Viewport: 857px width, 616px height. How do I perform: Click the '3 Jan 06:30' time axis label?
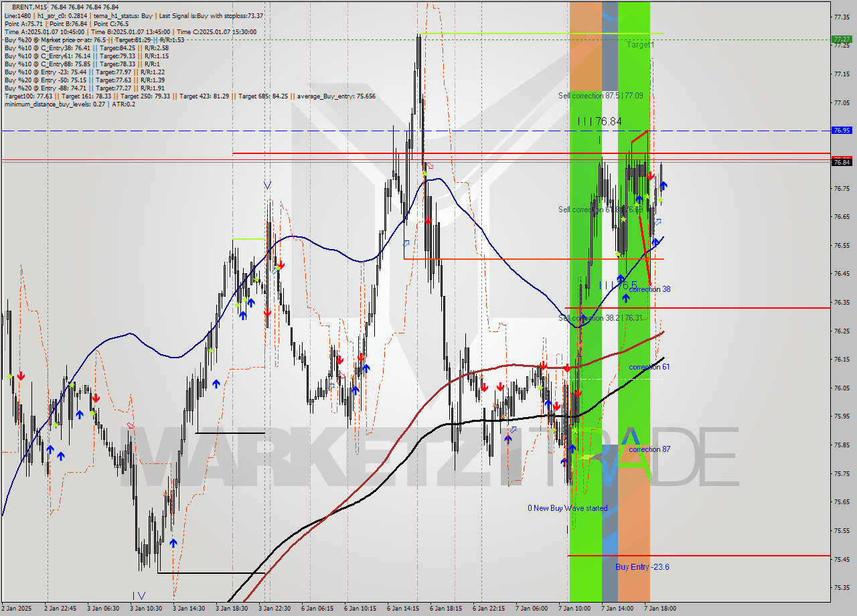point(102,609)
